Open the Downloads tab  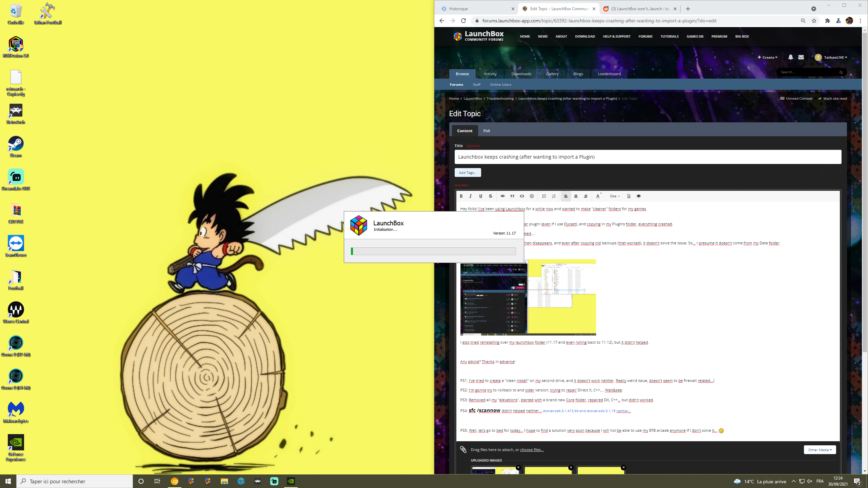[x=521, y=74]
